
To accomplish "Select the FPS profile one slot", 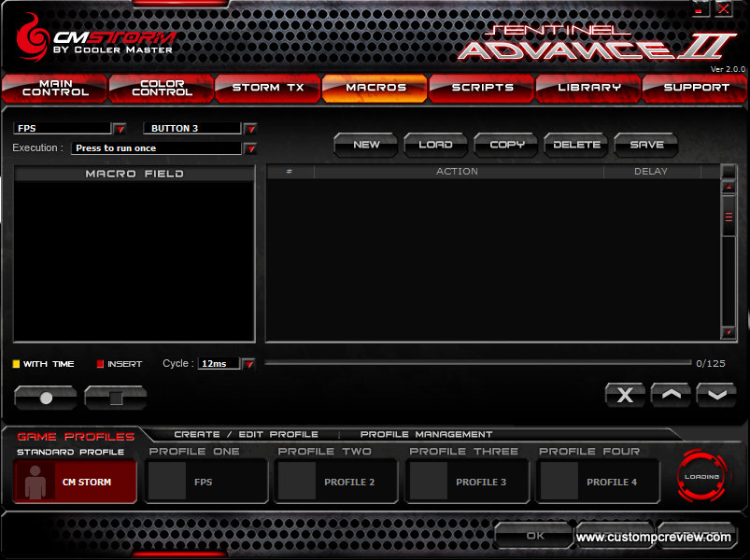I will [205, 482].
